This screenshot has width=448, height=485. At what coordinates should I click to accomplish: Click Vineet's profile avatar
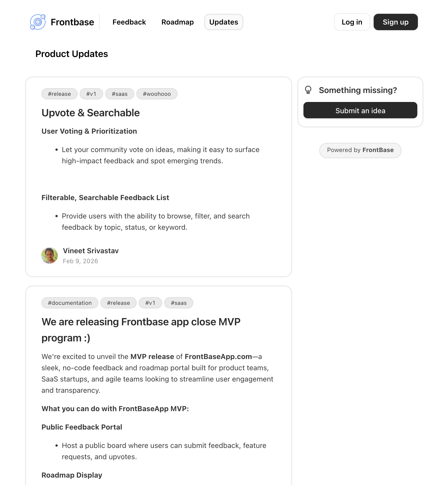(x=50, y=256)
